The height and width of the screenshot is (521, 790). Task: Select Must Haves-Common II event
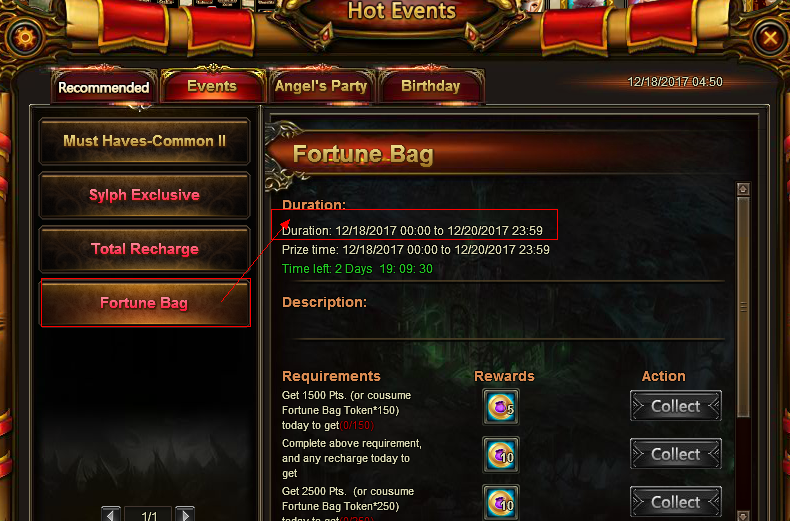[145, 141]
